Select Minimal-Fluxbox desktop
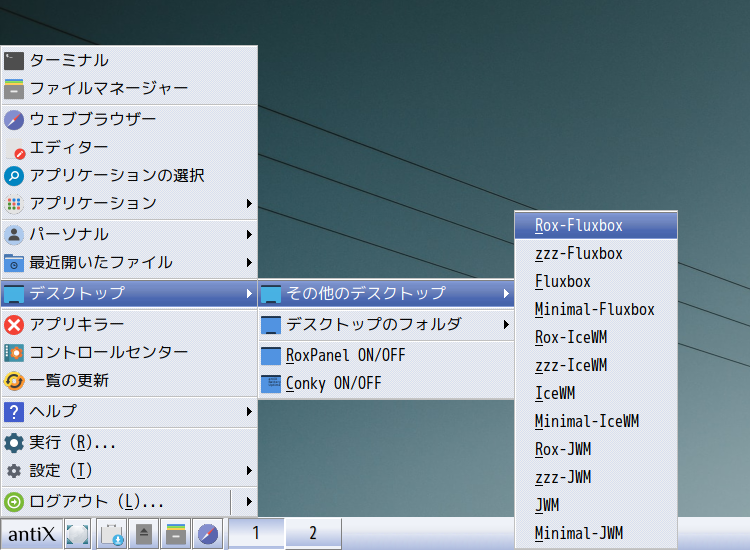 click(596, 309)
